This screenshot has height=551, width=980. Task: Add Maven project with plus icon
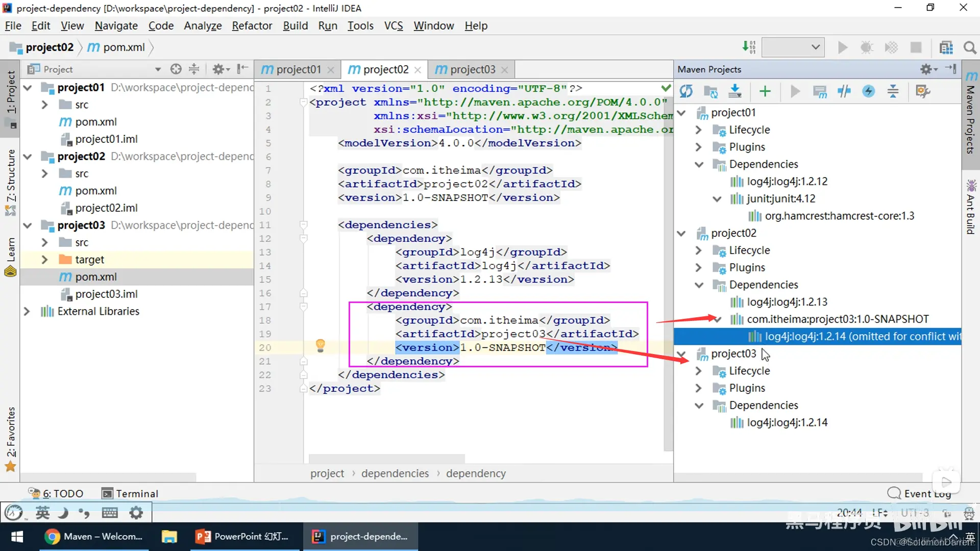(x=765, y=91)
